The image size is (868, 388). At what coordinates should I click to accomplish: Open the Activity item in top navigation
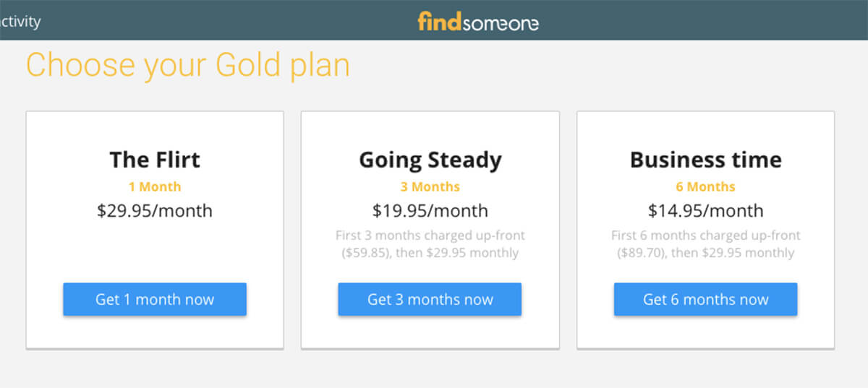click(20, 22)
